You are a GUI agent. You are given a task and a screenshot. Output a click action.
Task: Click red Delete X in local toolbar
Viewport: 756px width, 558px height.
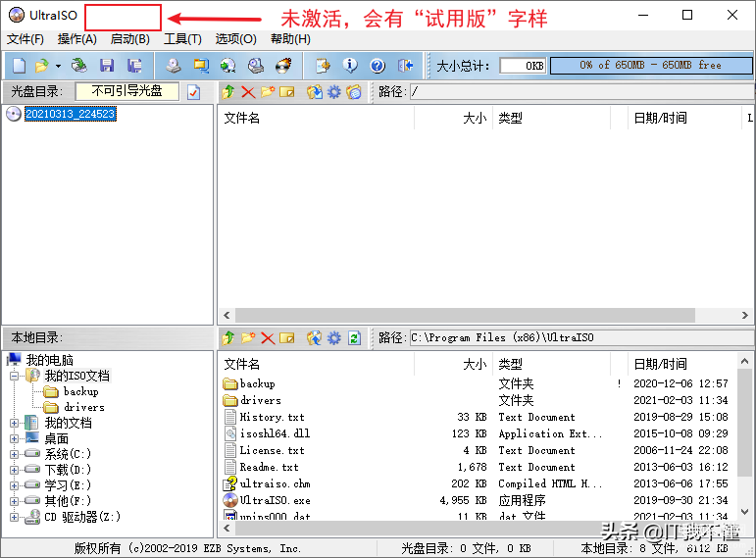click(268, 338)
